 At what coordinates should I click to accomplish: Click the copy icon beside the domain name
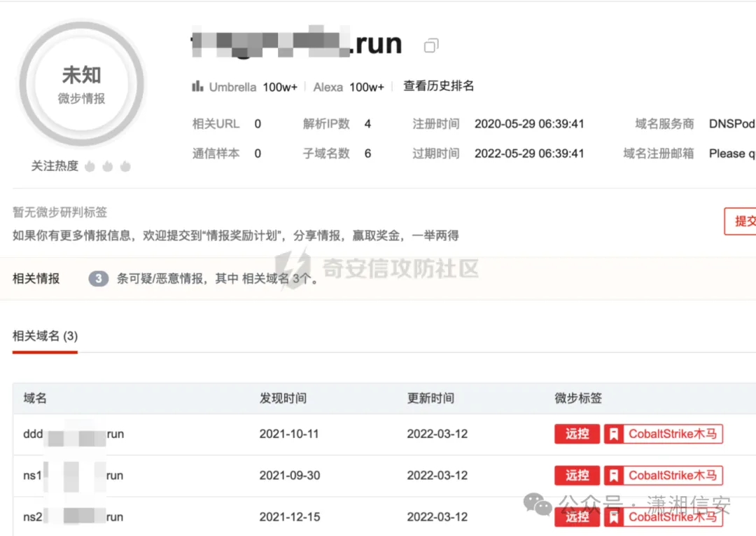click(x=430, y=45)
